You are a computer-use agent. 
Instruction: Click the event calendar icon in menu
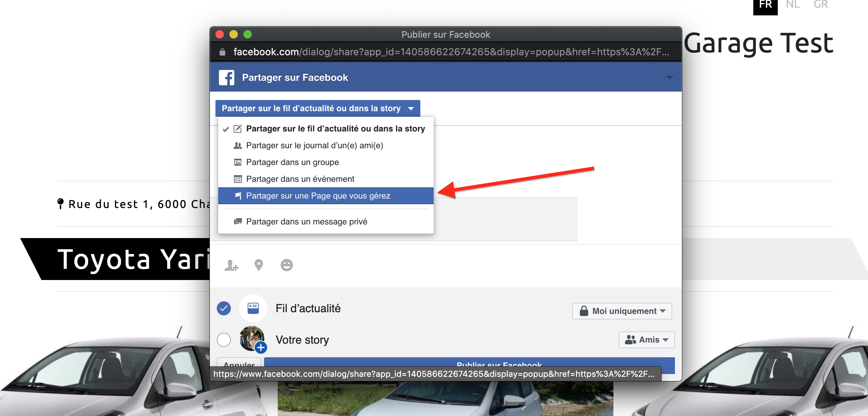pyautogui.click(x=238, y=179)
